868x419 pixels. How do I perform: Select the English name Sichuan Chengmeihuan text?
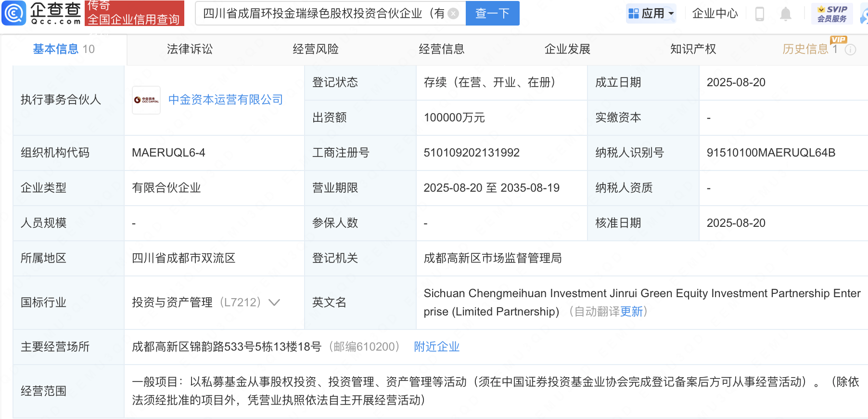642,302
